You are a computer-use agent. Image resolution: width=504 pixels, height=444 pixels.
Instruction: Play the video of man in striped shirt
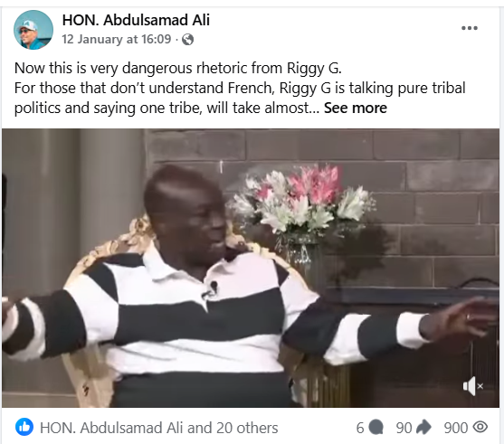point(251,268)
